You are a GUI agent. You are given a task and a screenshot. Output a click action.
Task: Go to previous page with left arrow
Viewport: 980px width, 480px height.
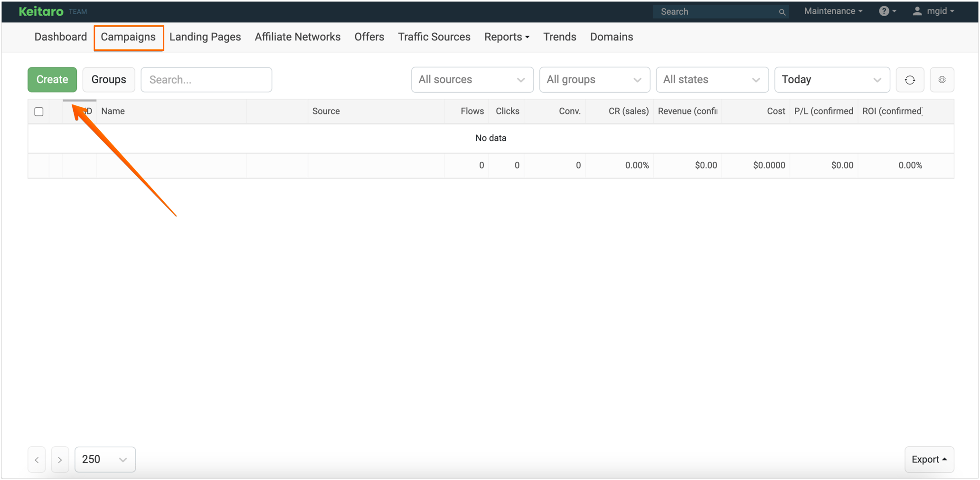point(37,459)
